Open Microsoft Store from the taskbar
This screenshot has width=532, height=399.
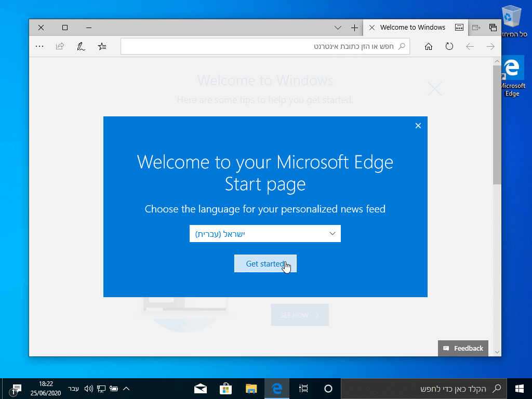pyautogui.click(x=225, y=389)
